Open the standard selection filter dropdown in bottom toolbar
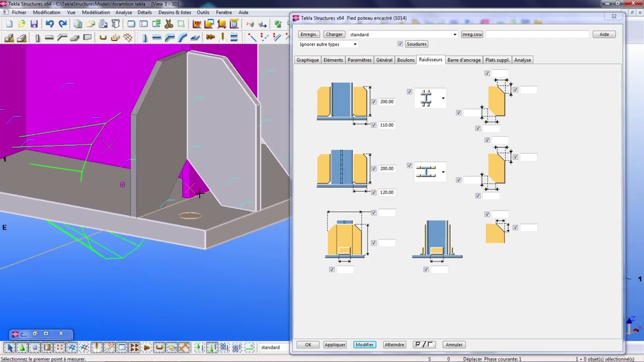 (274, 347)
